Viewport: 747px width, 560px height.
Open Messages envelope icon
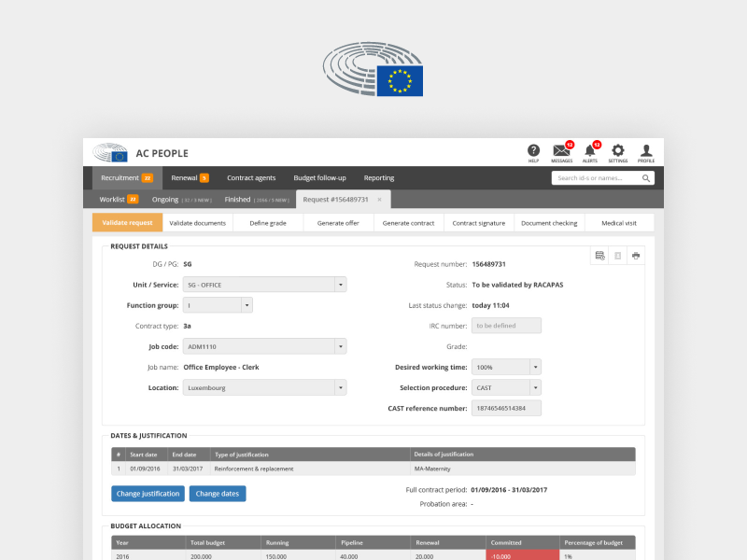[x=561, y=151]
